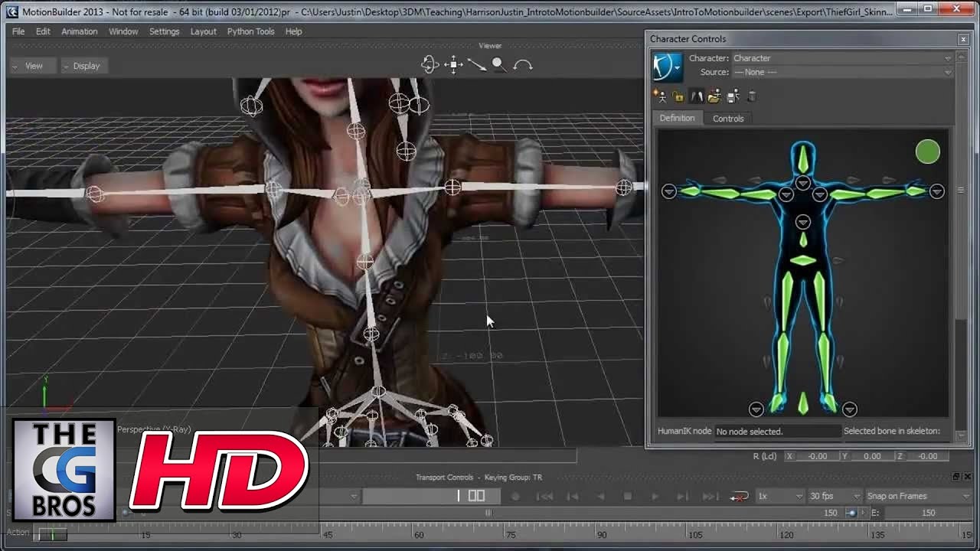Open the Help menu
Image resolution: width=980 pixels, height=551 pixels.
[293, 31]
